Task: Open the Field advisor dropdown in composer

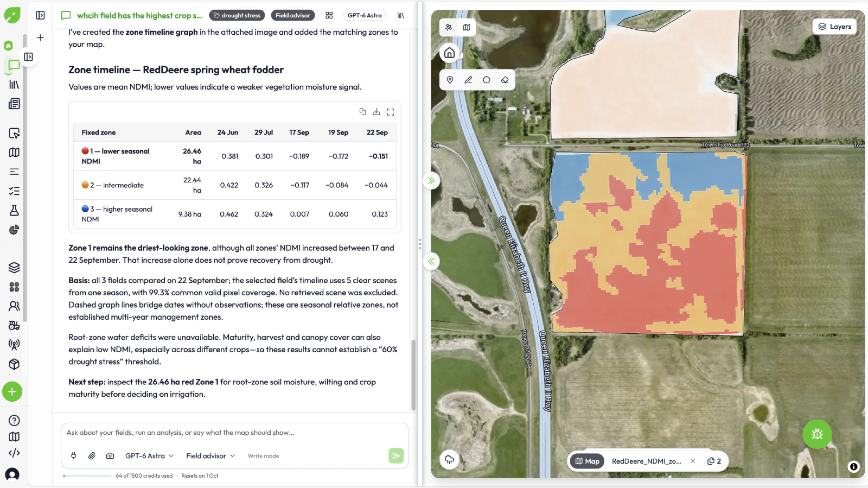Action: pos(210,456)
